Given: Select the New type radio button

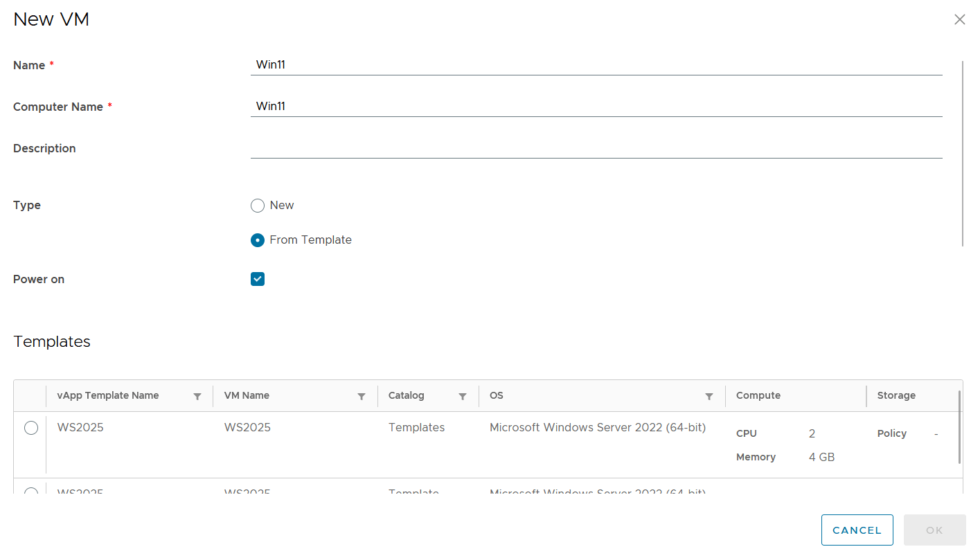Looking at the screenshot, I should (x=258, y=206).
